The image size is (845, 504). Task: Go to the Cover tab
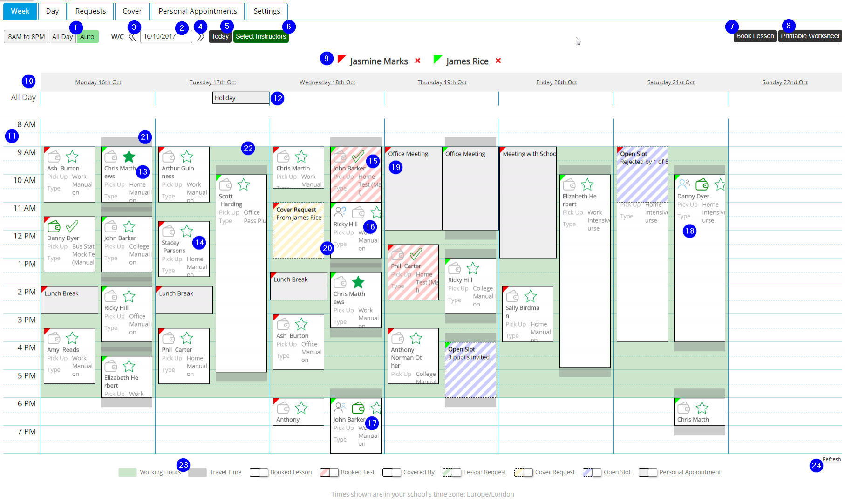(132, 11)
